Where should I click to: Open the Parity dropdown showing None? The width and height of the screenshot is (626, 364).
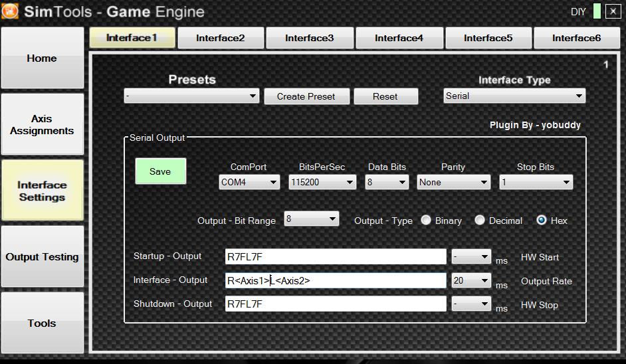point(453,182)
